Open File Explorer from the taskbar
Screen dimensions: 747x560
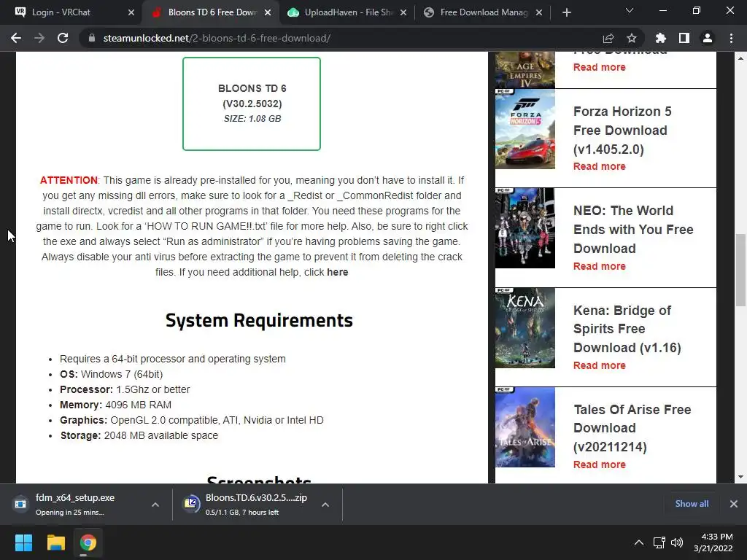(x=55, y=542)
